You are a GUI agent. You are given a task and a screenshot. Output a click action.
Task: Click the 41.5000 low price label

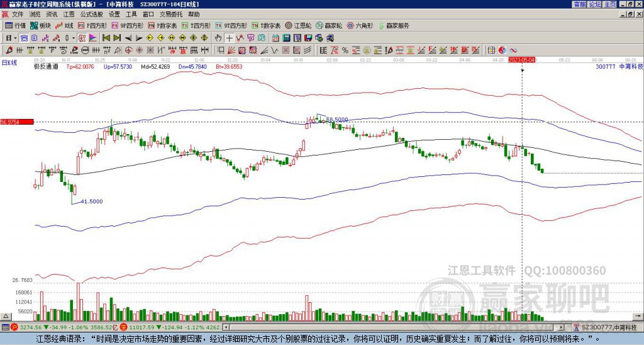point(92,201)
